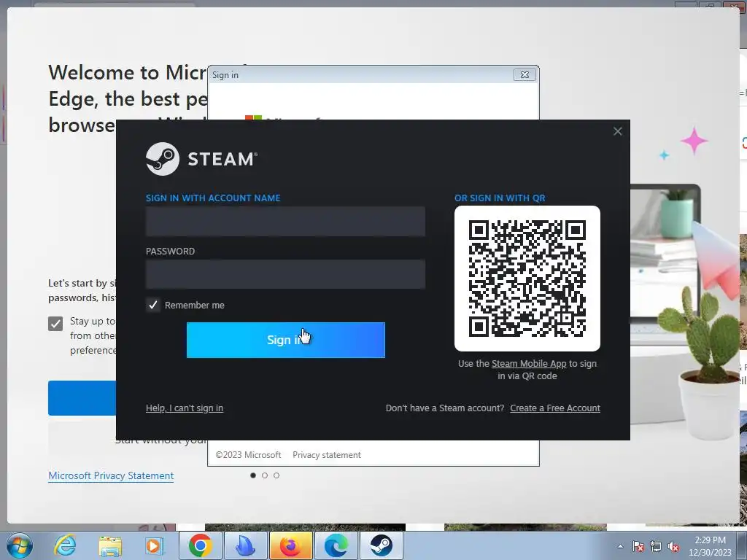Close the Microsoft Sign in window
Screen dimensions: 747x560
coord(525,75)
